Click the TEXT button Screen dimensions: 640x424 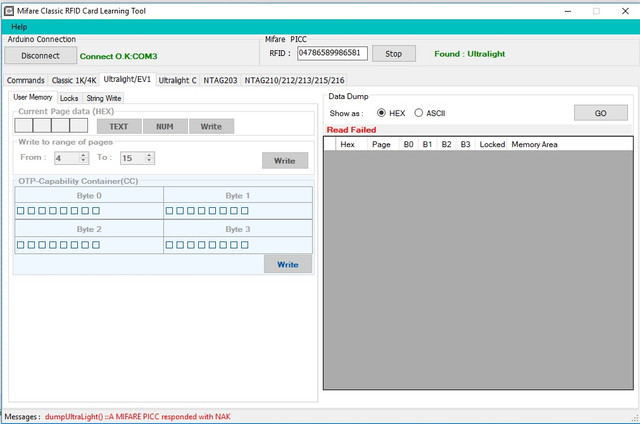coord(119,127)
